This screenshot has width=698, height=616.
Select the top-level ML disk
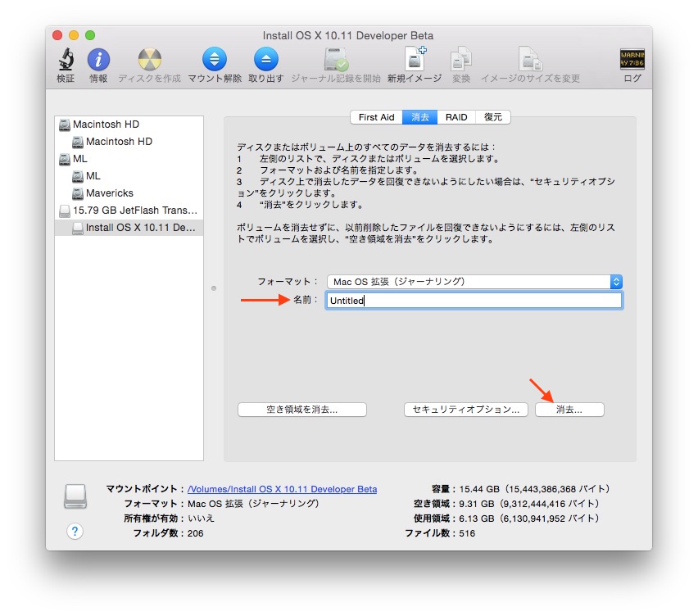pyautogui.click(x=129, y=159)
